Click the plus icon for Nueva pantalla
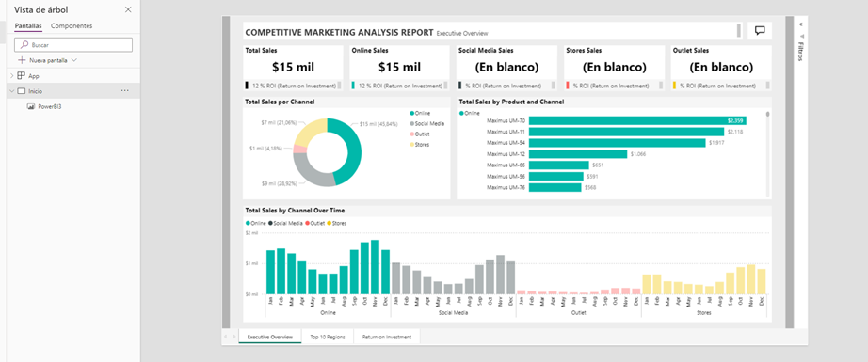The image size is (868, 362). [x=23, y=60]
